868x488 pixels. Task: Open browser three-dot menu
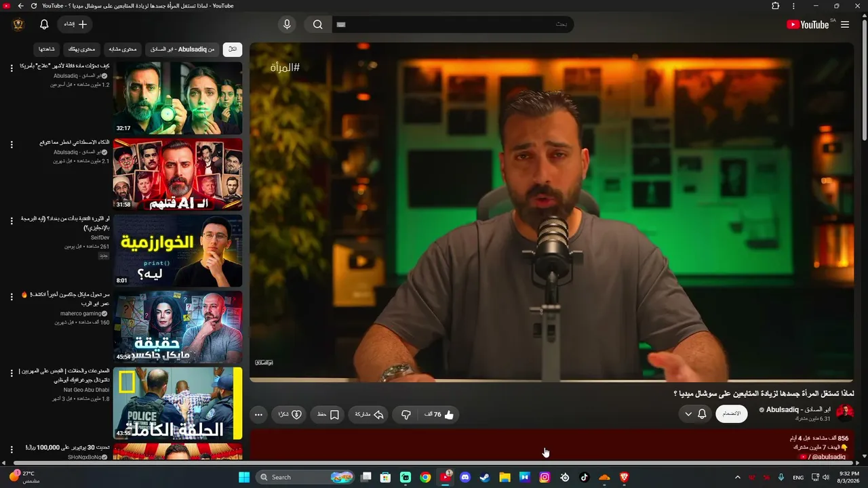click(x=793, y=6)
